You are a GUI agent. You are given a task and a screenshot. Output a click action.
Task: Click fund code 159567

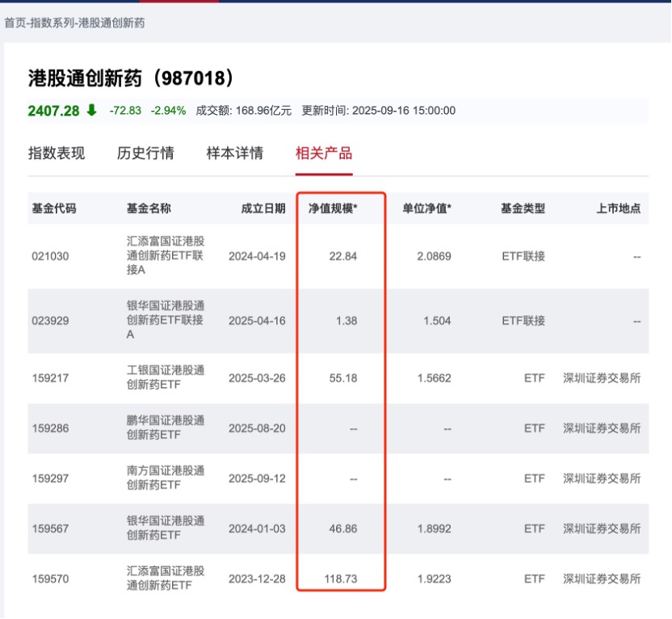50,528
